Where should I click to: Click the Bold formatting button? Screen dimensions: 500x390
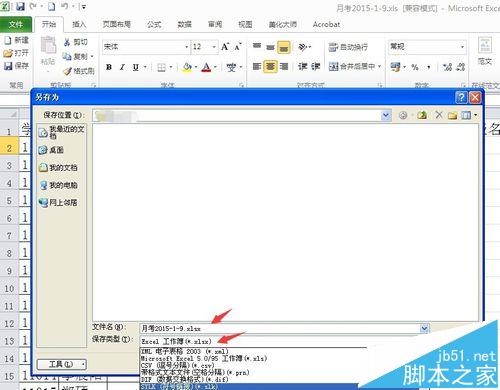point(109,67)
